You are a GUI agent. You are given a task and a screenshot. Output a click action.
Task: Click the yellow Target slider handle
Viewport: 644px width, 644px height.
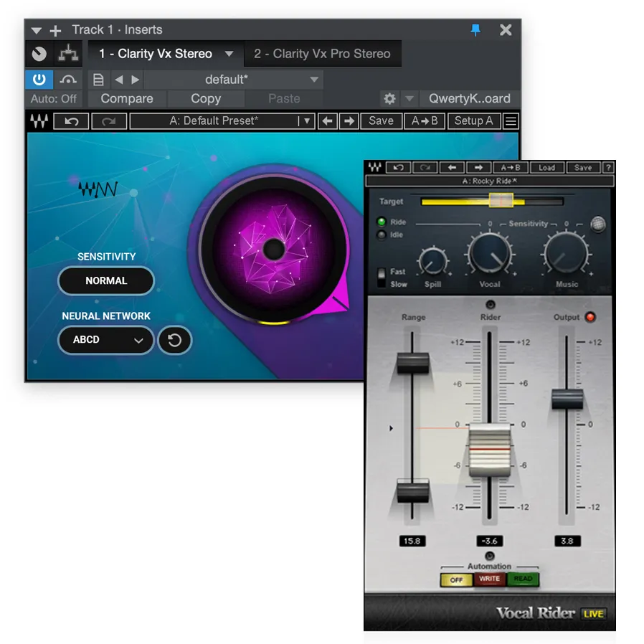[x=501, y=200]
